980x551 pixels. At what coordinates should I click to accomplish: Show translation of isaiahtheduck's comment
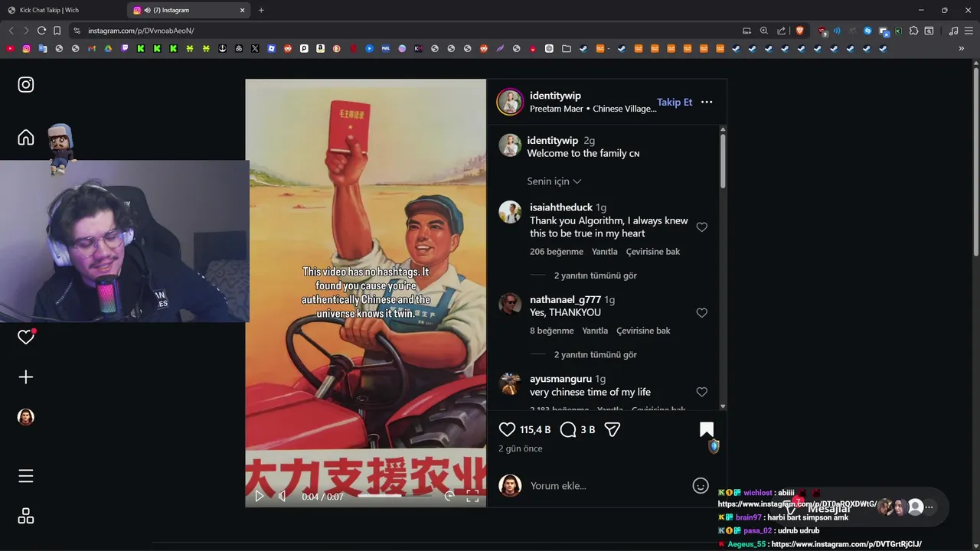[653, 252]
